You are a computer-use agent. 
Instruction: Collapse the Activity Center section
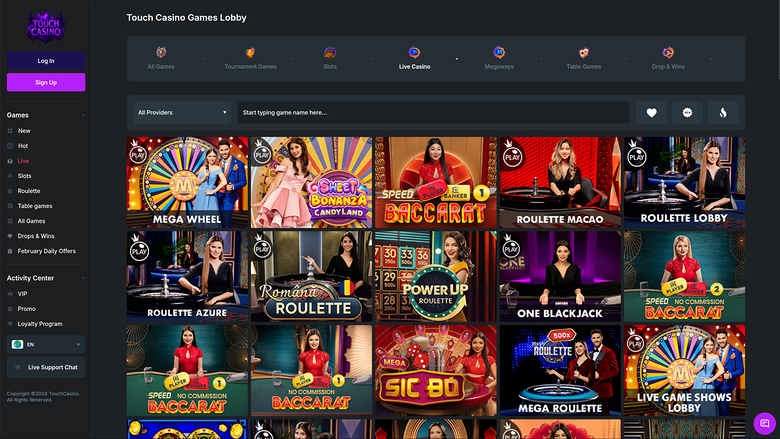tap(83, 278)
